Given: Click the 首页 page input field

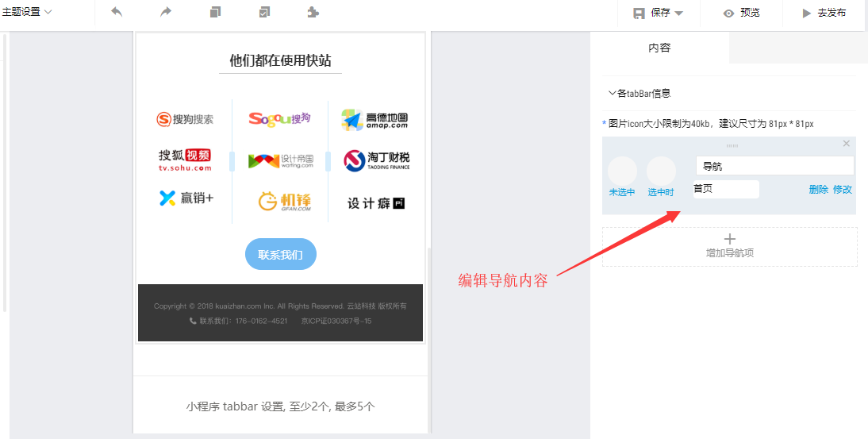Looking at the screenshot, I should [726, 189].
